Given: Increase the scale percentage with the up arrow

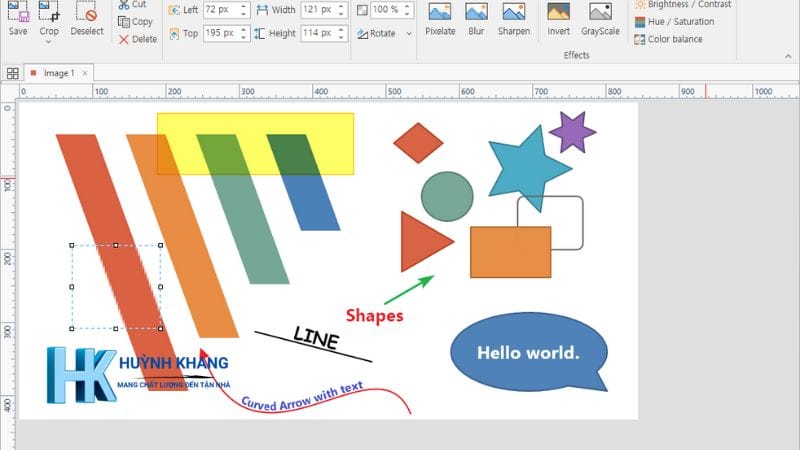Looking at the screenshot, I should point(408,6).
